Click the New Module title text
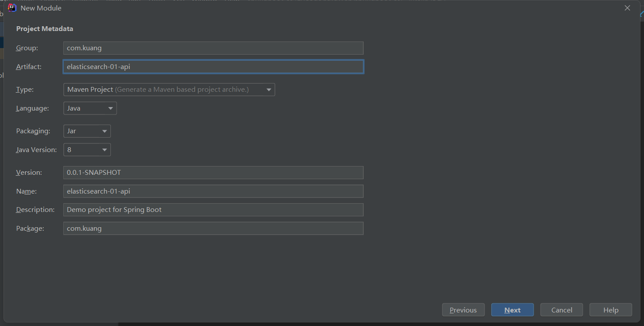 click(41, 8)
